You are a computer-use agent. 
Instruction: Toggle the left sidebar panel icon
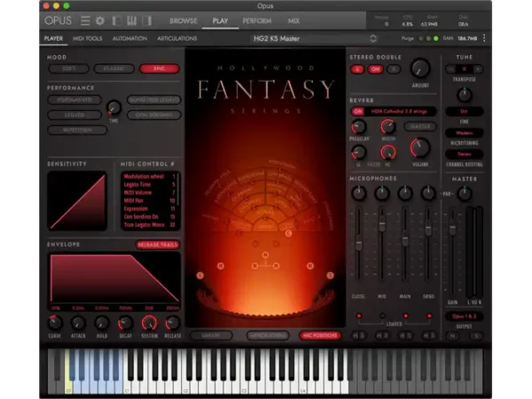(117, 21)
